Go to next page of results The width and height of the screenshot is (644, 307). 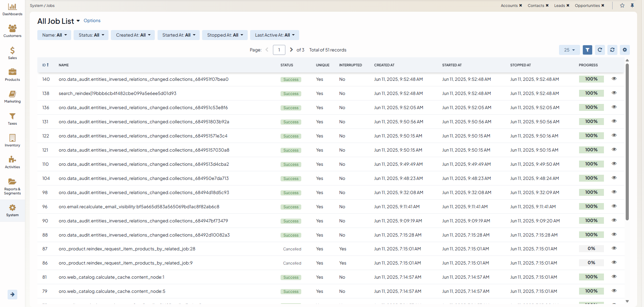click(x=291, y=50)
